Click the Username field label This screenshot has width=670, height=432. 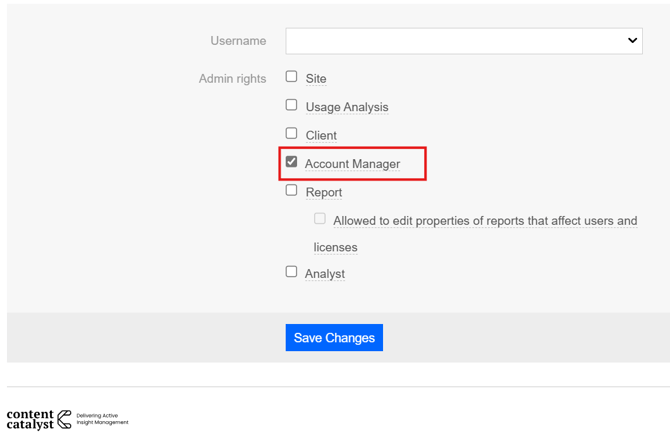click(238, 41)
